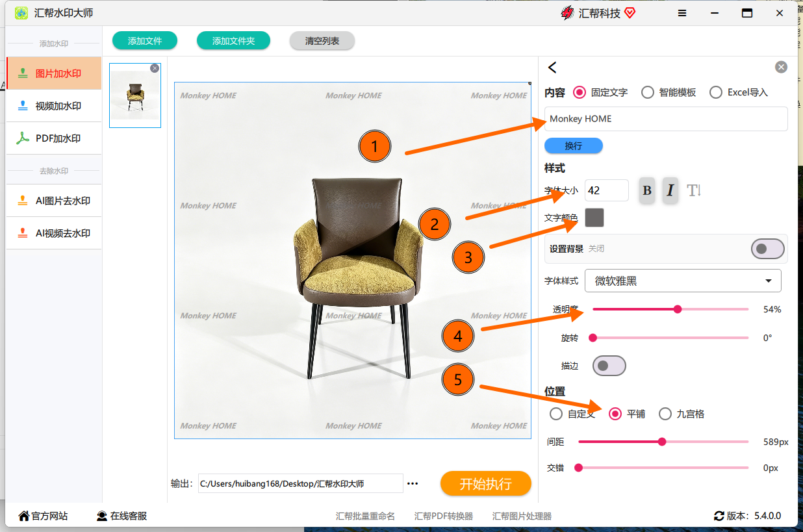Viewport: 803px width, 532px height.
Task: Click the 换行 line break button
Action: 574,146
